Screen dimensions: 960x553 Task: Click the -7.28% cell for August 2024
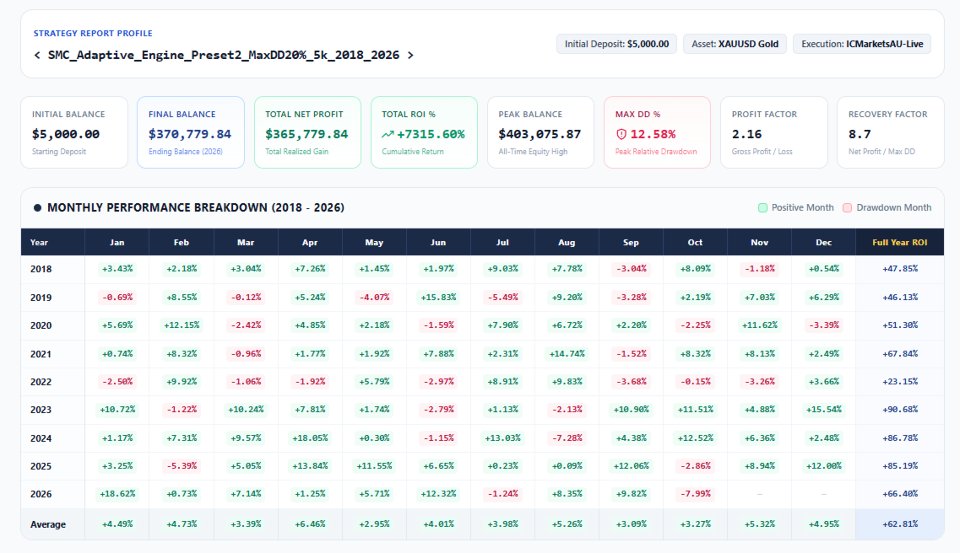pos(567,438)
